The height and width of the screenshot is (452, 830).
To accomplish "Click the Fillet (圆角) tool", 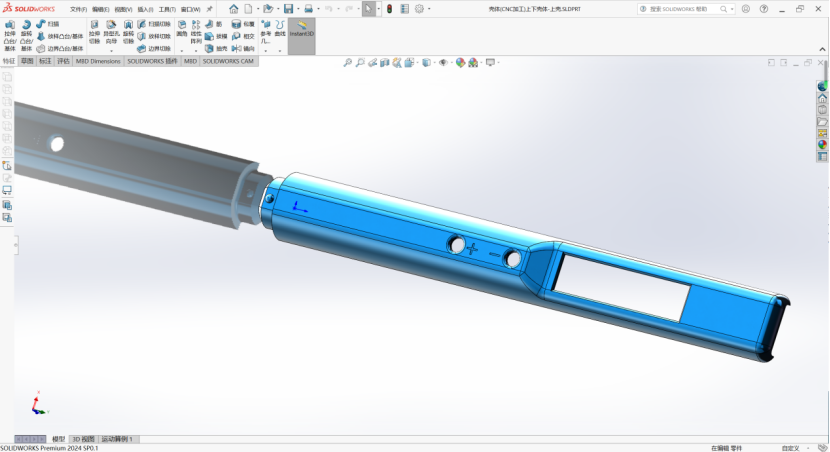I will pos(182,29).
